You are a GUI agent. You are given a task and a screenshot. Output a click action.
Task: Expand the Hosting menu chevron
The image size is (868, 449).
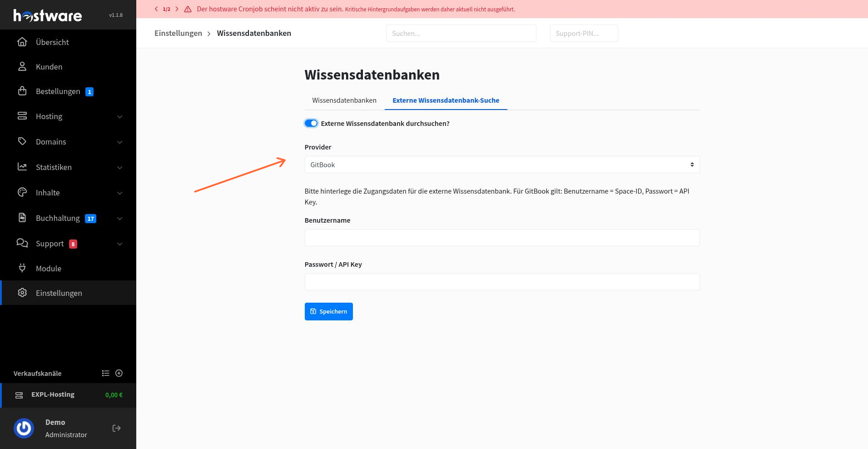(120, 117)
